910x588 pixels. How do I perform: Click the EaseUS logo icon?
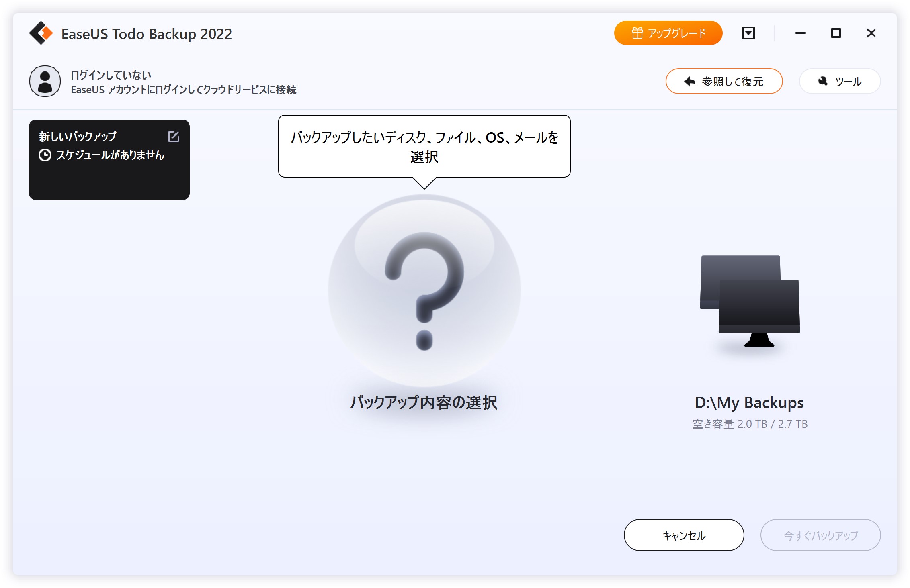(42, 34)
